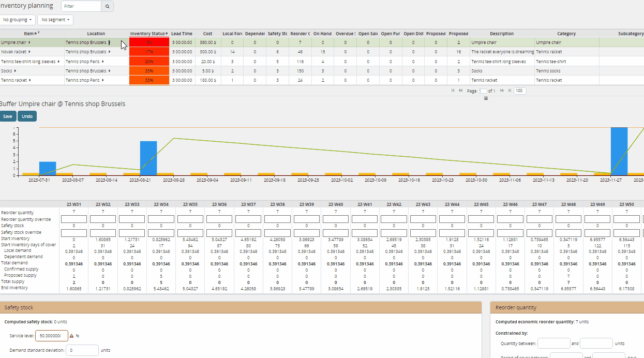Sort by Category column header
The height and width of the screenshot is (358, 644).
tap(566, 34)
